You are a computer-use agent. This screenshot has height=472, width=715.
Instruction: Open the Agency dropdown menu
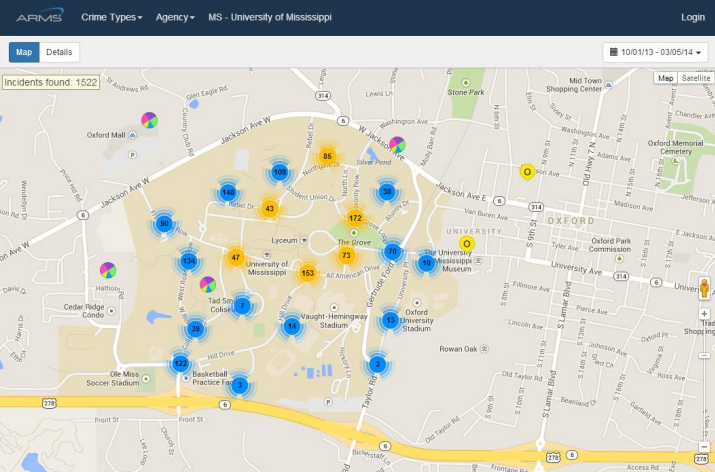[x=175, y=17]
